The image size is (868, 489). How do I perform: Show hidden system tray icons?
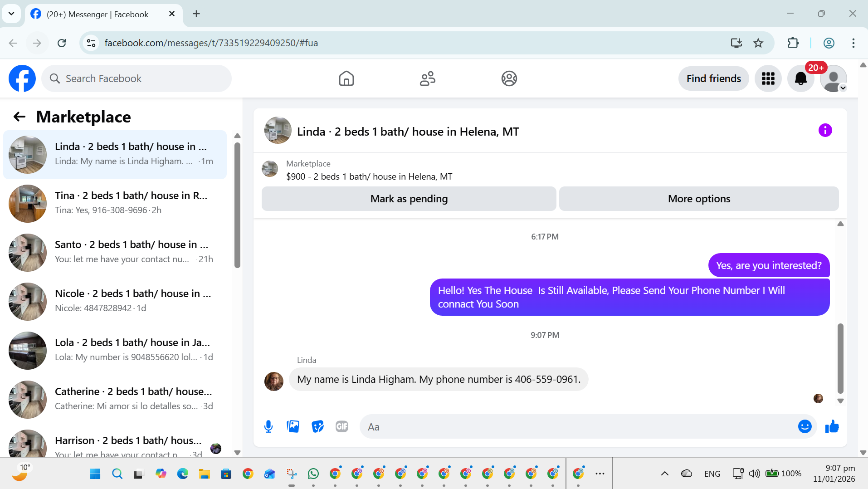(x=664, y=474)
